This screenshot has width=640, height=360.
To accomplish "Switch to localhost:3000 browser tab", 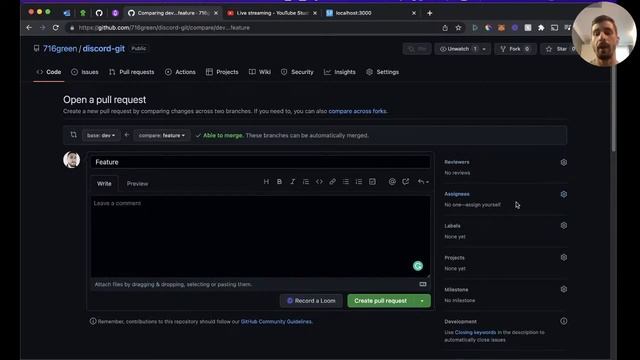I will pyautogui.click(x=366, y=13).
